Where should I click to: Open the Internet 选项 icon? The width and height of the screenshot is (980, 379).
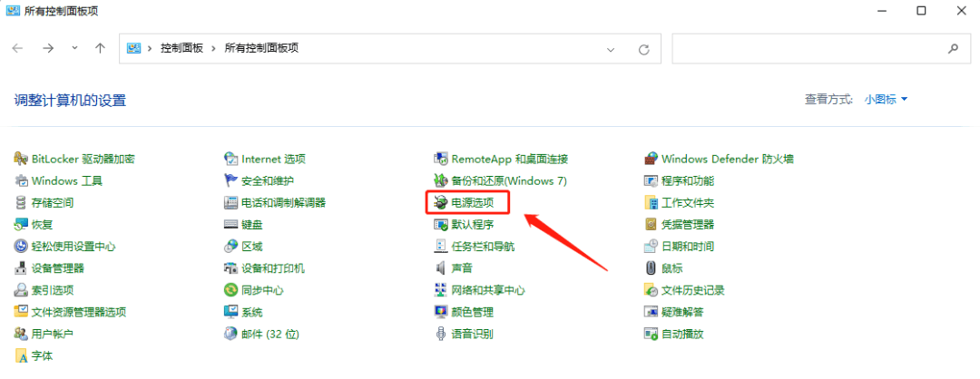[x=231, y=159]
